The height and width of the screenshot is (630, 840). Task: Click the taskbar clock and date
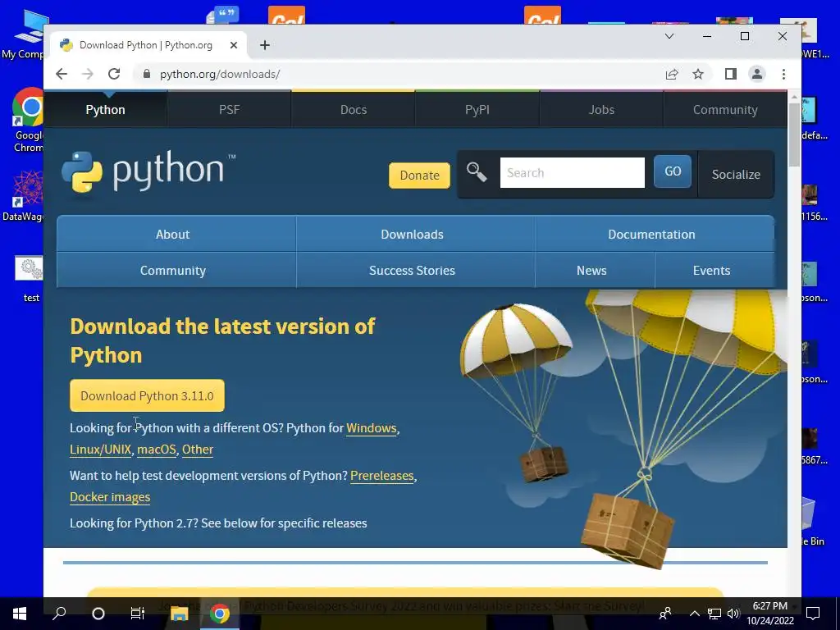pos(769,614)
